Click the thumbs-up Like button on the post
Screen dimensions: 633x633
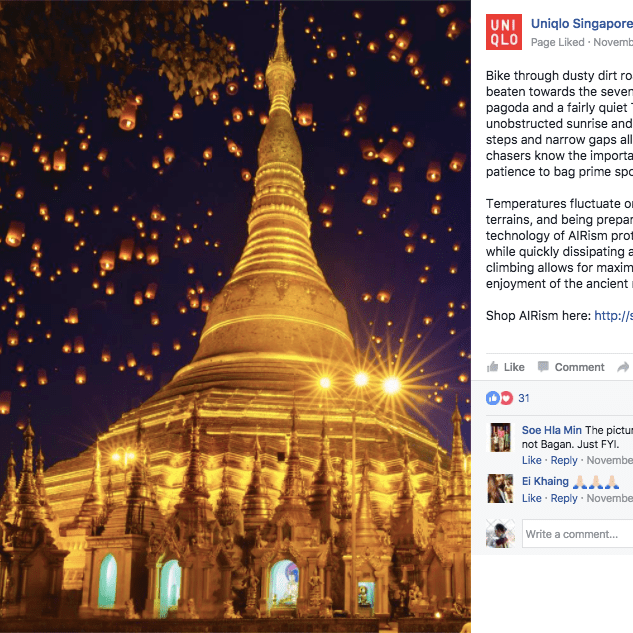(506, 367)
